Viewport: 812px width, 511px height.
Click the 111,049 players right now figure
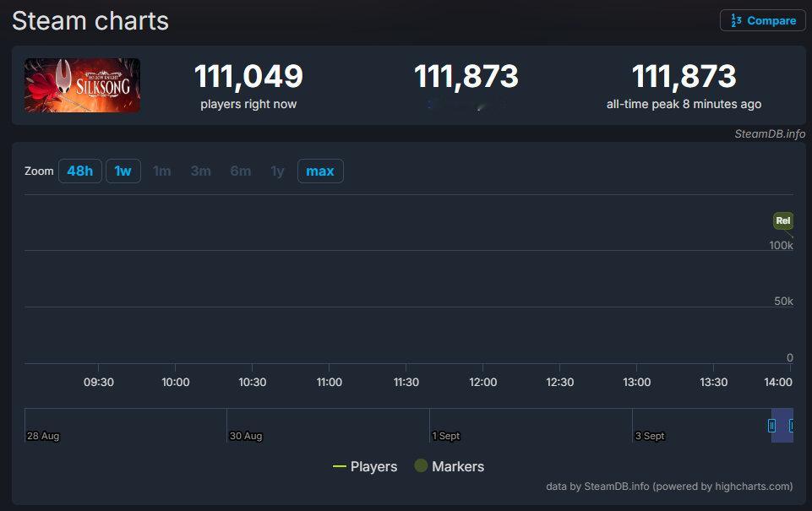click(248, 76)
